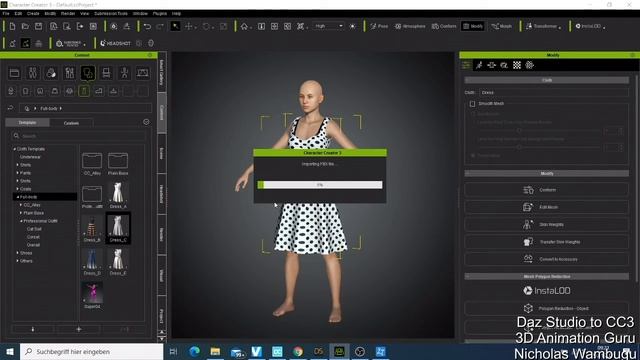The width and height of the screenshot is (640, 360).
Task: Open the InstaLOD toolbar menu
Action: (590, 26)
